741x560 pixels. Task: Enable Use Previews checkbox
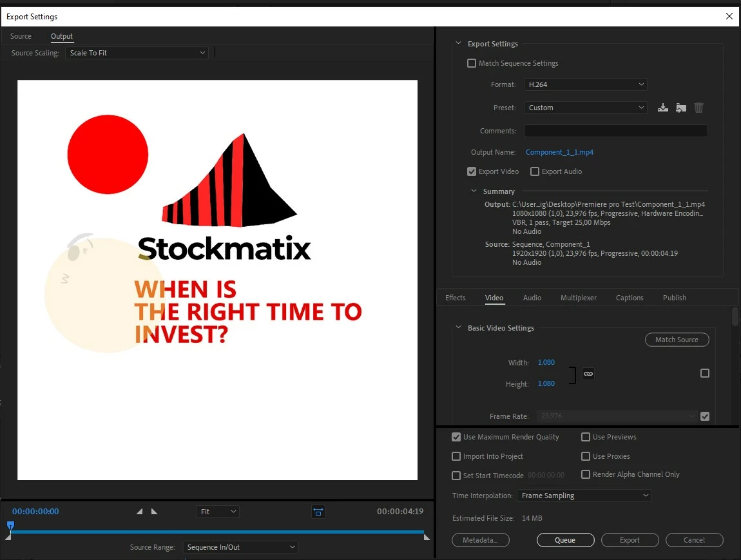(586, 437)
